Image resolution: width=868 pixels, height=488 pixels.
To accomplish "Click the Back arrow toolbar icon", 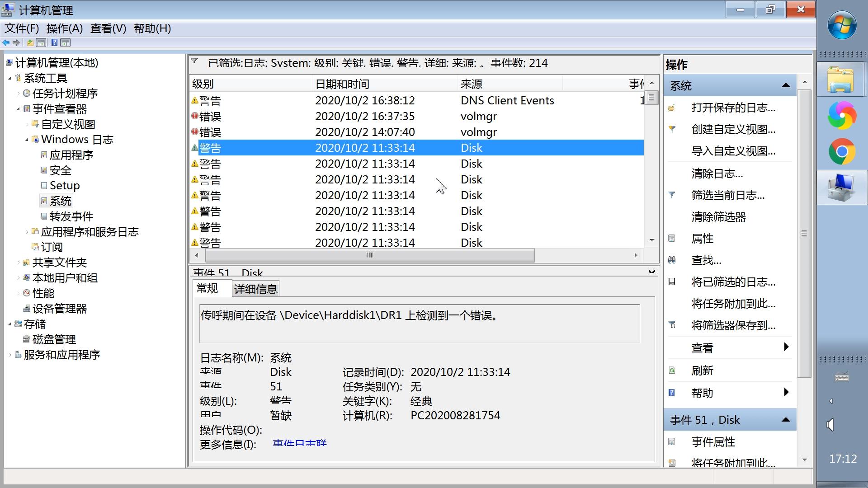I will pos(6,43).
